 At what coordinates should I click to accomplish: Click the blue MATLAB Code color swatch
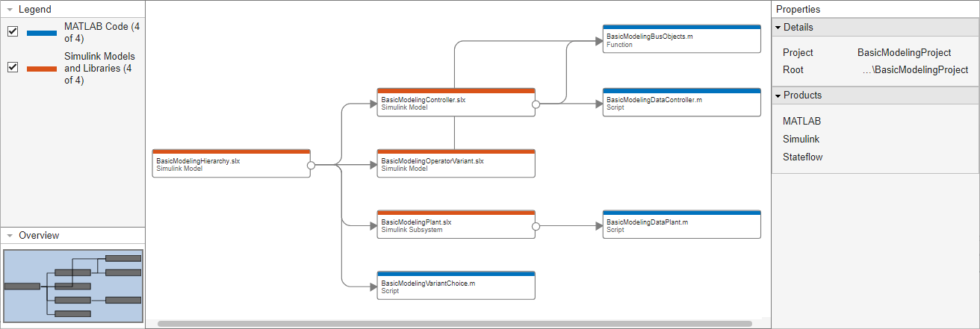click(x=42, y=33)
